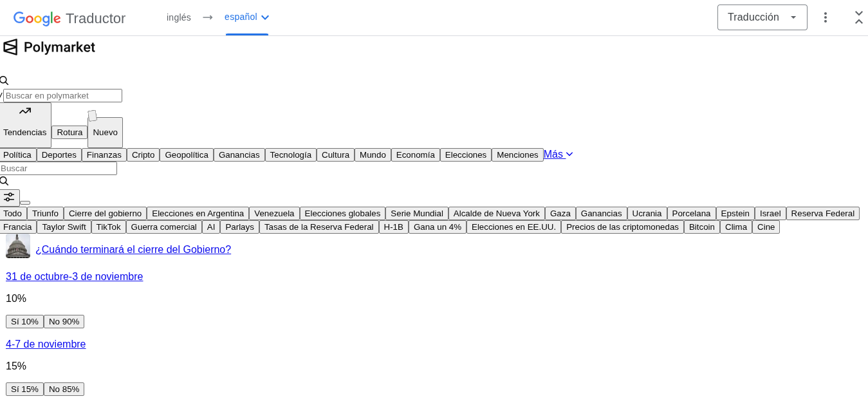Select the Serie Mundial tag
The height and width of the screenshot is (403, 868).
point(417,213)
